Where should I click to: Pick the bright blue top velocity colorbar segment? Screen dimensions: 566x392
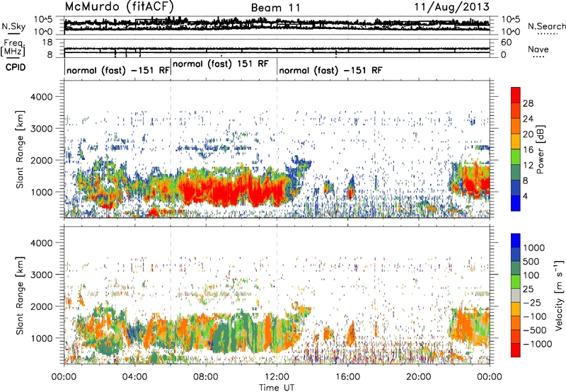click(x=516, y=240)
